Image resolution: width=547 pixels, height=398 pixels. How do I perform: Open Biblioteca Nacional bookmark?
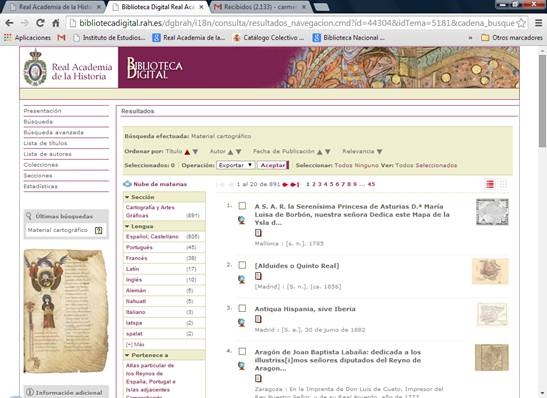tap(349, 37)
